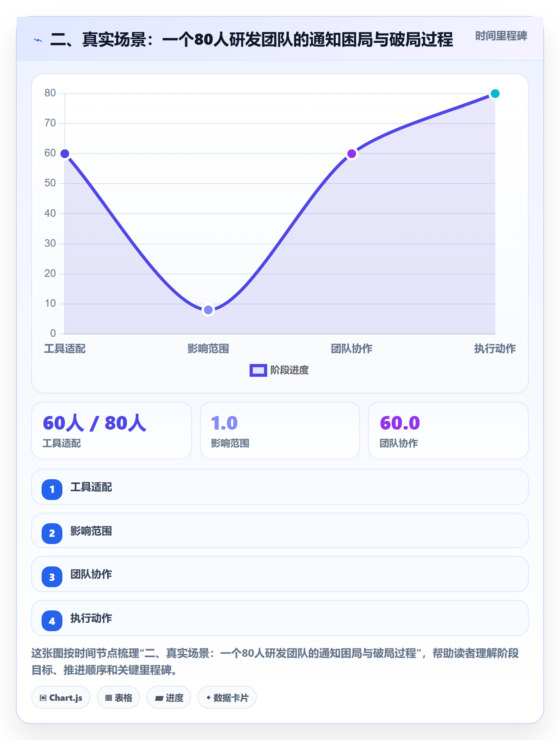Click the 时间里程碑 label in header
This screenshot has width=560, height=740.
click(x=501, y=36)
